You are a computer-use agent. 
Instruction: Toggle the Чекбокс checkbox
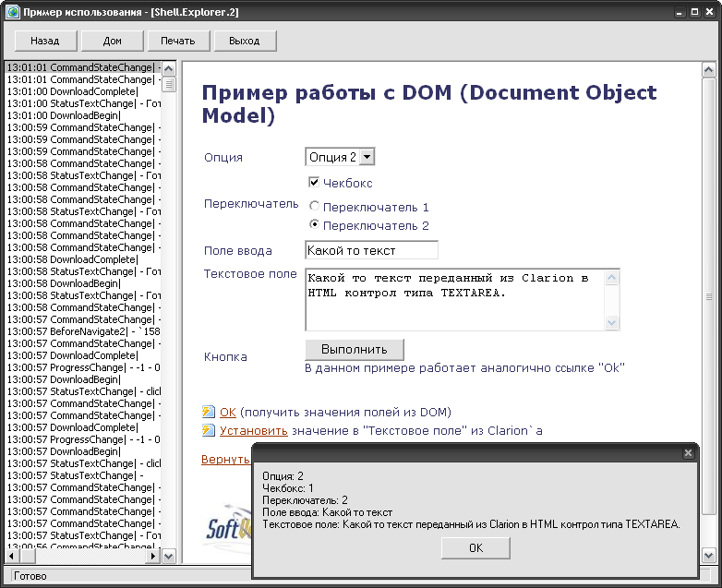314,183
